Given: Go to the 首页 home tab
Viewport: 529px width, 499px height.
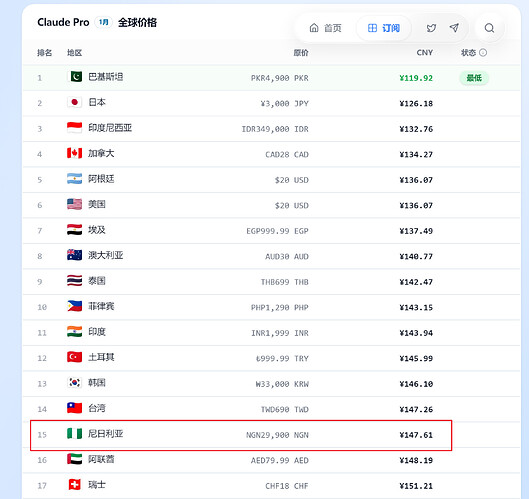Looking at the screenshot, I should click(326, 28).
